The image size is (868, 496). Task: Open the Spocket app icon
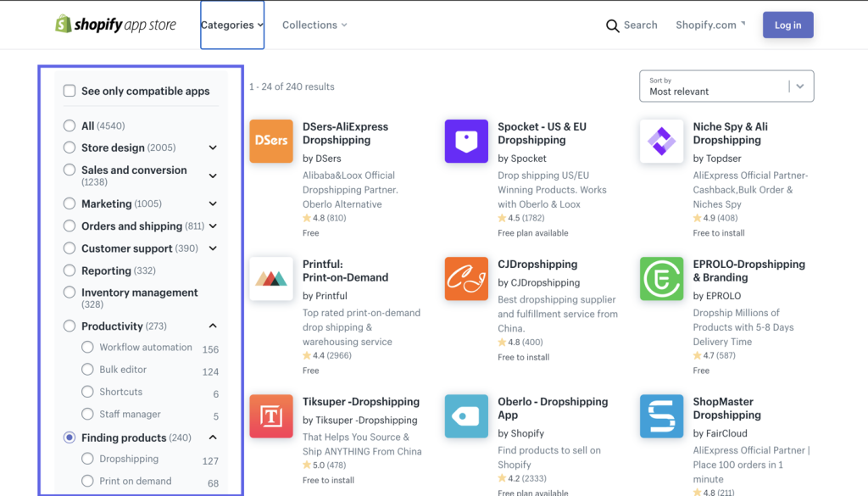point(466,141)
